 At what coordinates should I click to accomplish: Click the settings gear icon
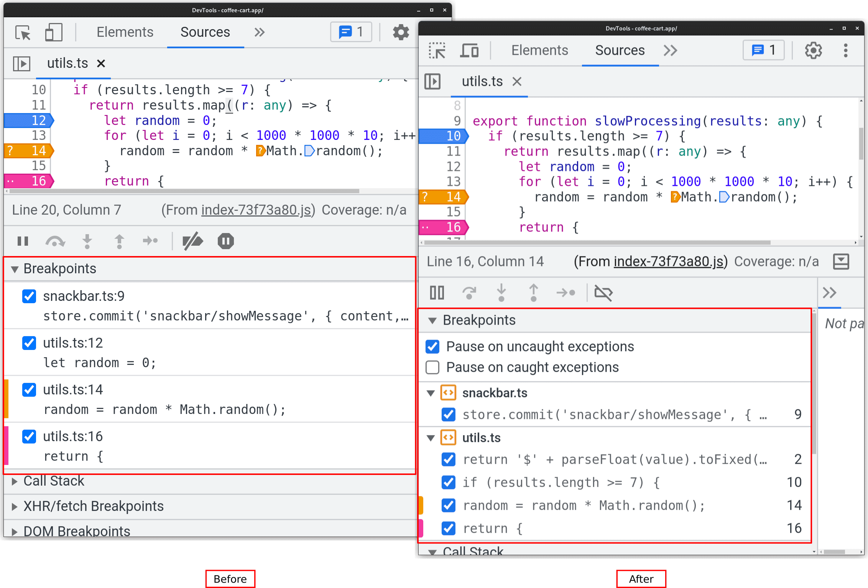tap(399, 34)
